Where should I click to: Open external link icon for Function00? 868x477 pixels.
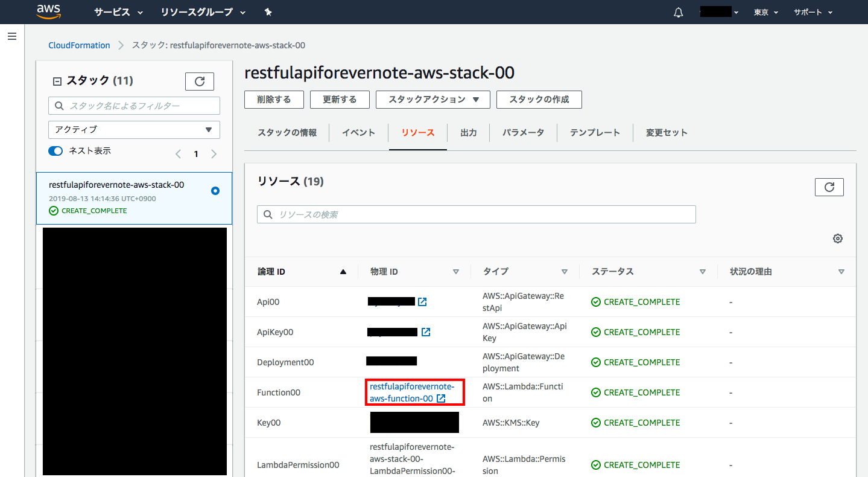coord(441,399)
